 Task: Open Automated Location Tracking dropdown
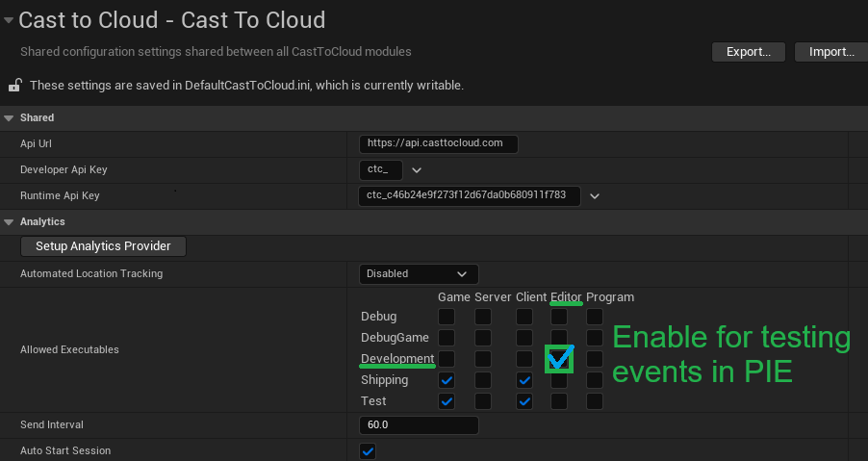click(x=419, y=273)
